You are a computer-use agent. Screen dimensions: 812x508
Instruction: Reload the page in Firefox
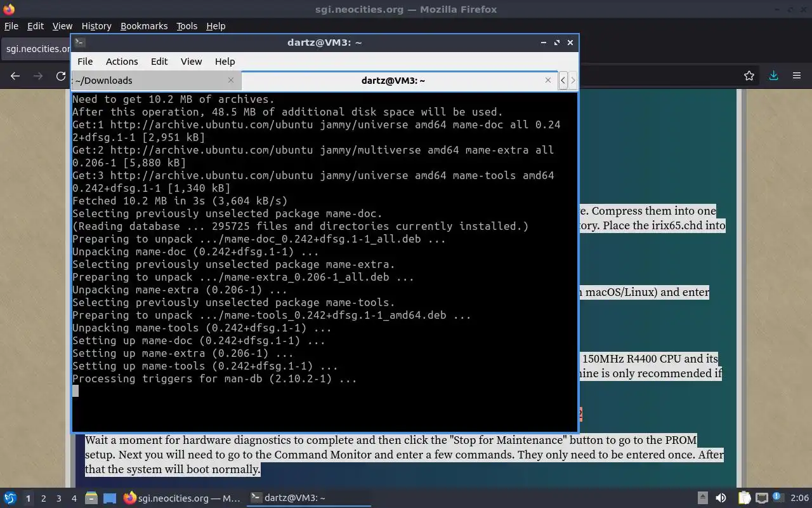coord(61,76)
